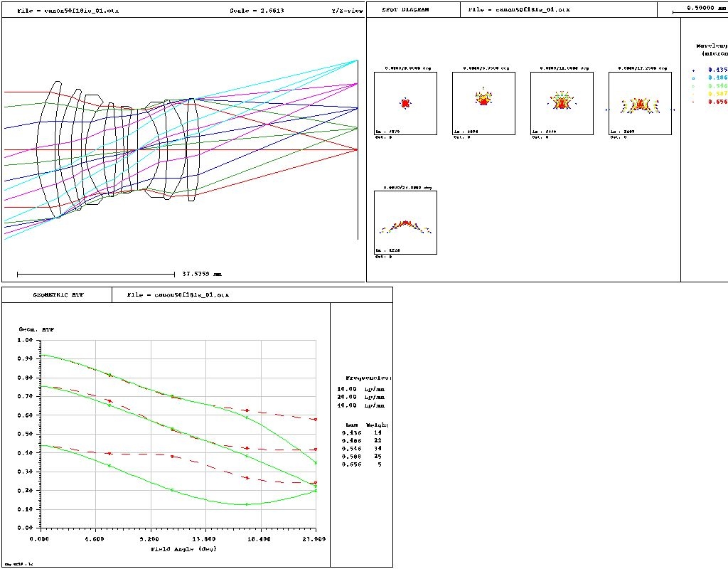This screenshot has width=728, height=569.
Task: Click the Geom. MTF axis title
Action: coord(36,329)
